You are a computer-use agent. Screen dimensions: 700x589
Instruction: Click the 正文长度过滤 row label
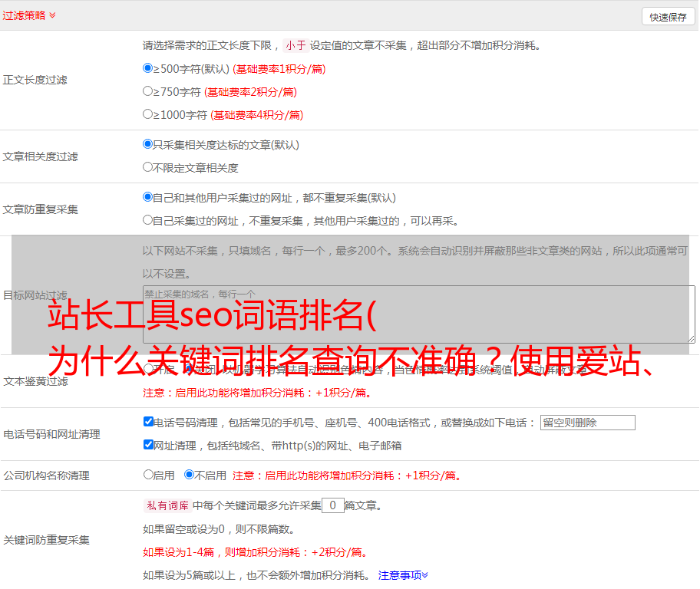(35, 80)
